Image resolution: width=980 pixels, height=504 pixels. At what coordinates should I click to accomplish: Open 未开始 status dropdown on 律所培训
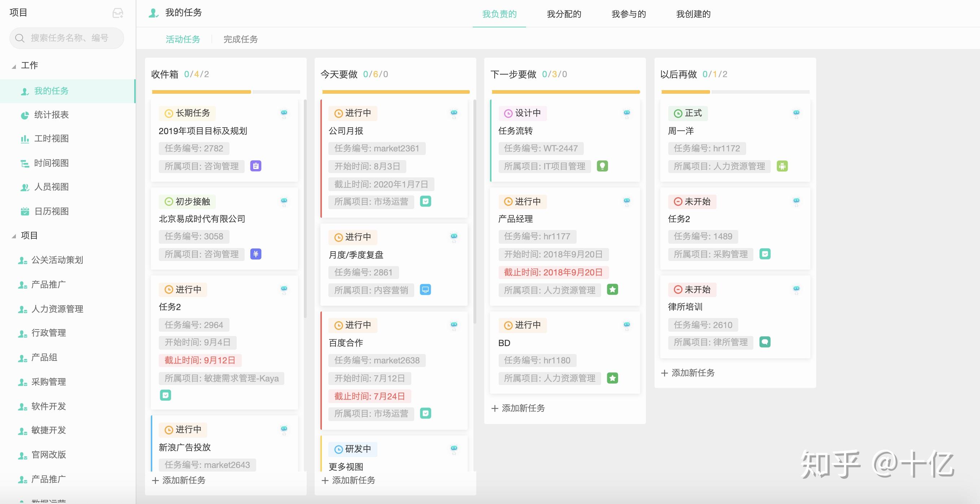[x=692, y=289]
